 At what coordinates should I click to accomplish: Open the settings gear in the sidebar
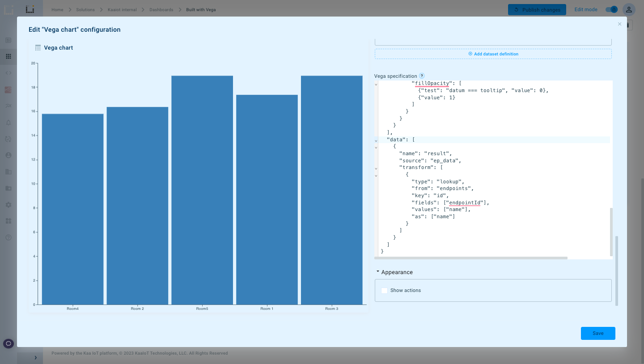click(8, 205)
